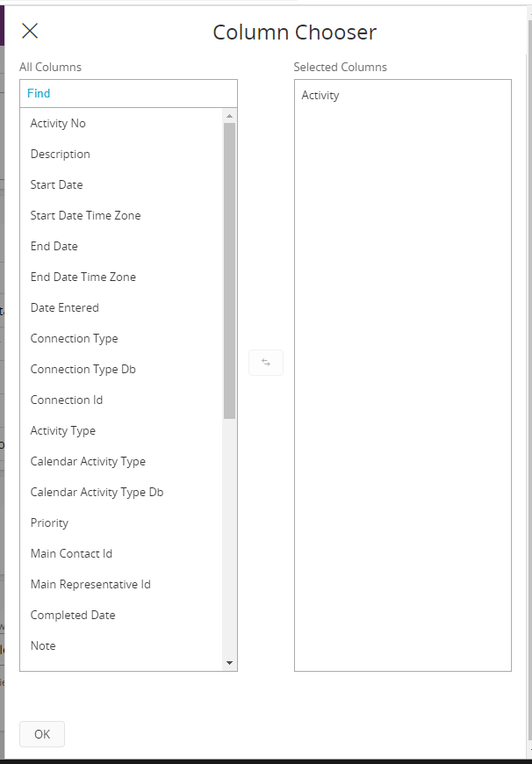Viewport: 532px width, 764px height.
Task: Choose the Description column
Action: (61, 155)
